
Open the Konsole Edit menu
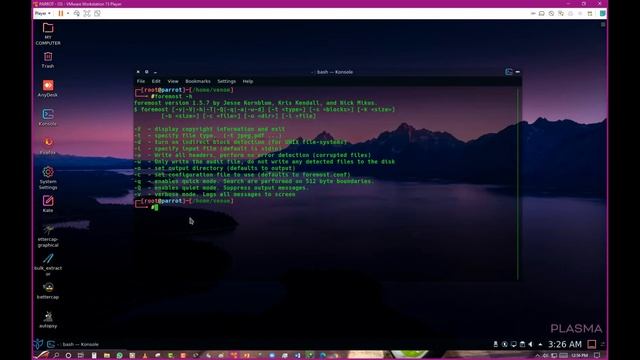[156, 81]
